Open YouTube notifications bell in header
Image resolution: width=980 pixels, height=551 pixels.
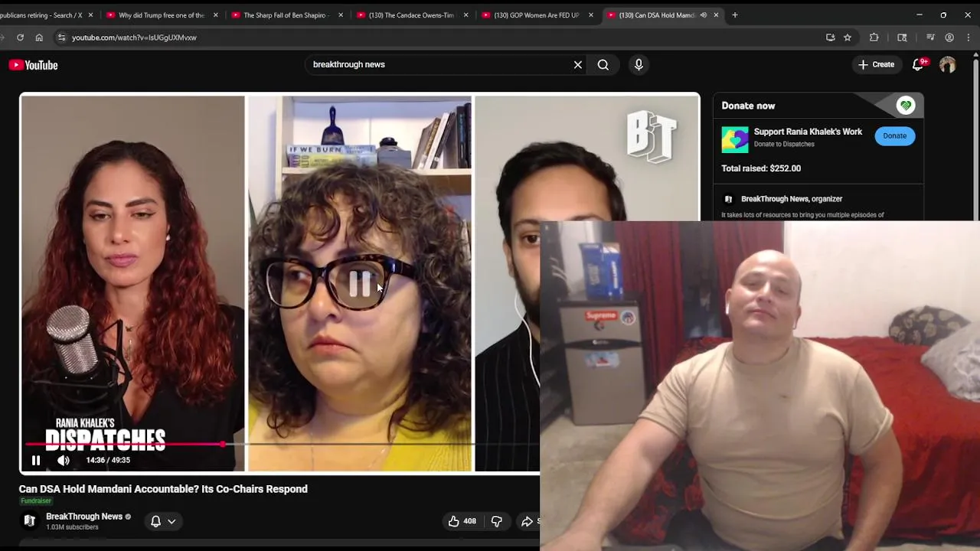(x=918, y=65)
